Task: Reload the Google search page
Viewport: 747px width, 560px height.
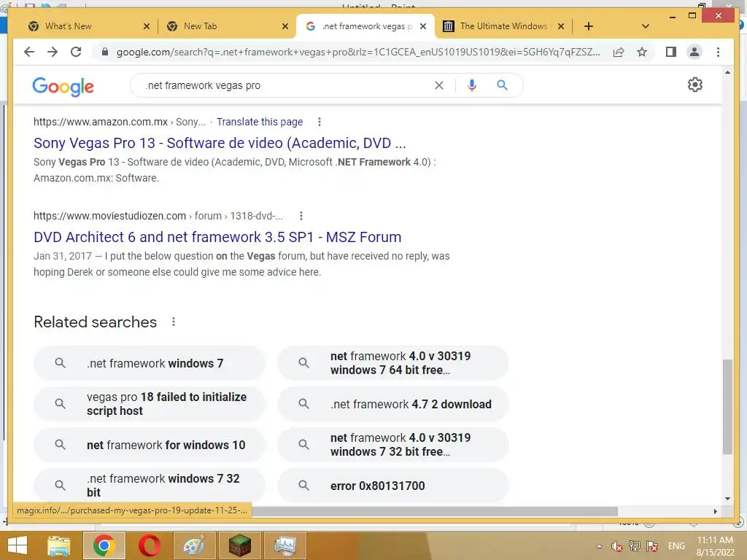Action: 76,52
